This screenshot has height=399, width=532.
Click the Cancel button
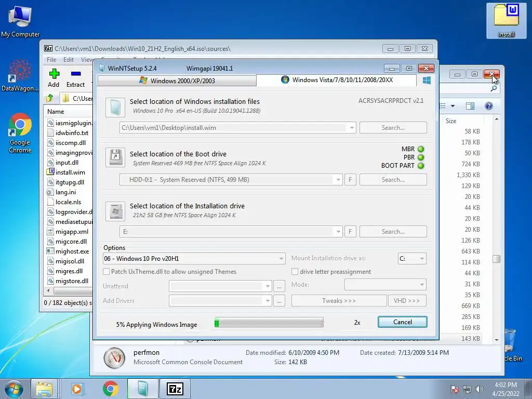(x=403, y=322)
